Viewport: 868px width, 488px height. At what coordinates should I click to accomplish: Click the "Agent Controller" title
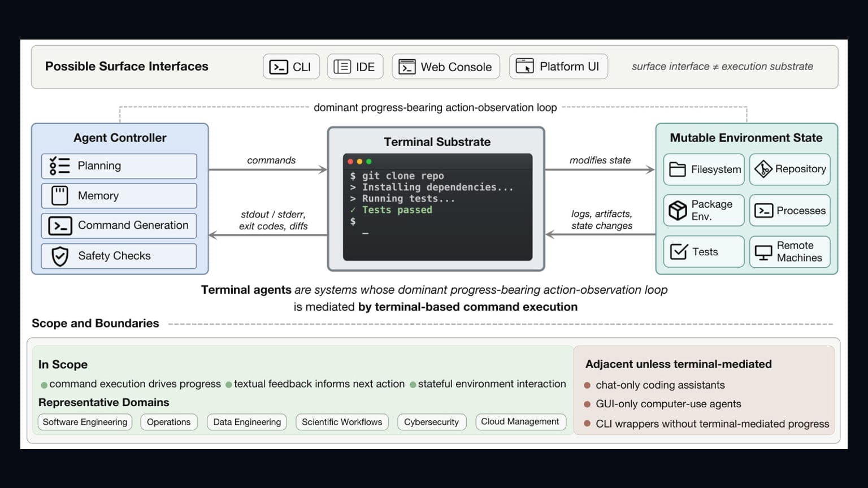click(x=120, y=138)
